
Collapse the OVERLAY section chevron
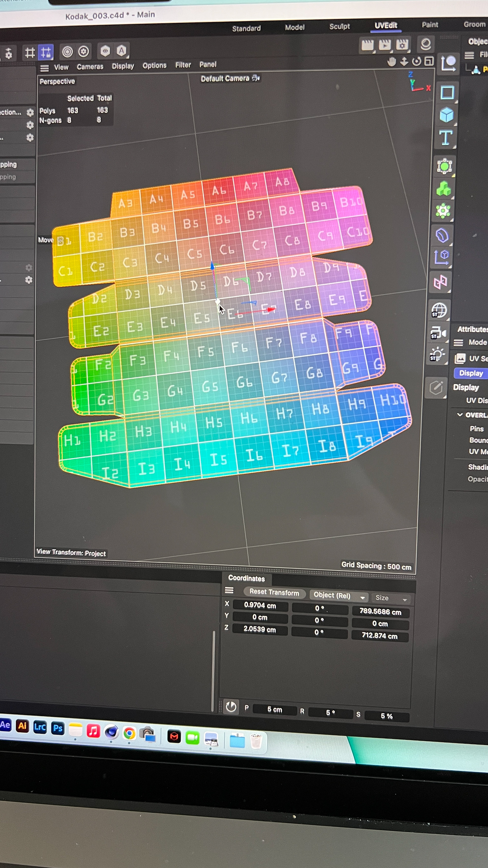click(460, 415)
